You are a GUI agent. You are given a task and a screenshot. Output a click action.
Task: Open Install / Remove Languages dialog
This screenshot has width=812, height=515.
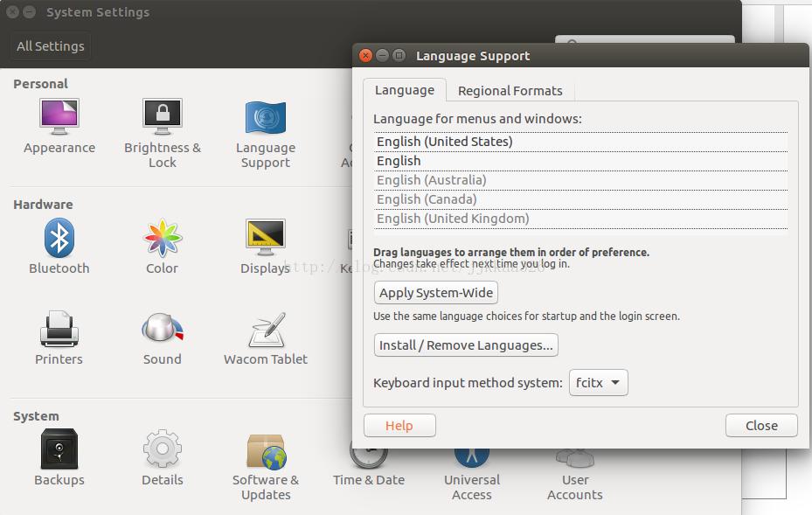(x=466, y=345)
